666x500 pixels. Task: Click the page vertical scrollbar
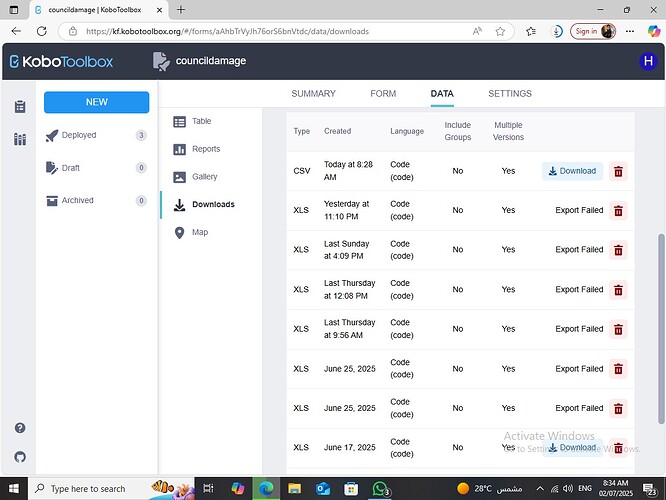coord(661,328)
